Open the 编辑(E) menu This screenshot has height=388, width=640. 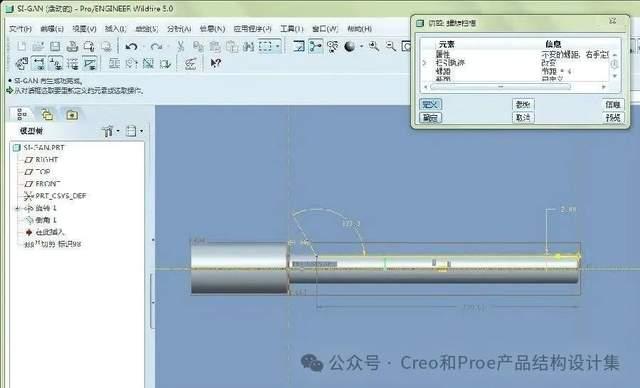coord(52,29)
